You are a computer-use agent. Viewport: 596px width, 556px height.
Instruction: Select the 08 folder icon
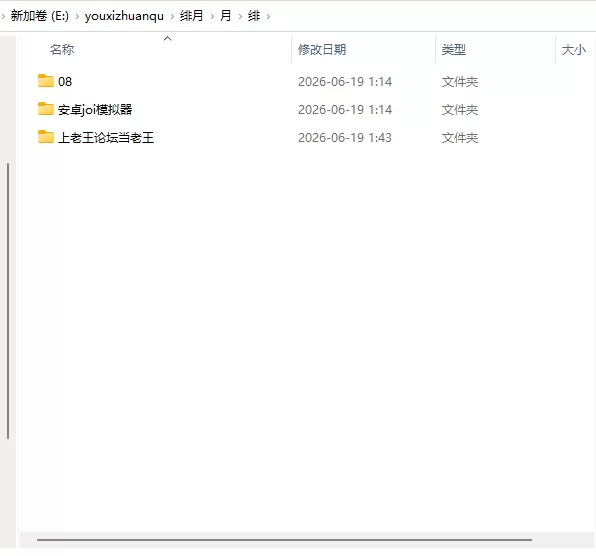click(x=46, y=81)
